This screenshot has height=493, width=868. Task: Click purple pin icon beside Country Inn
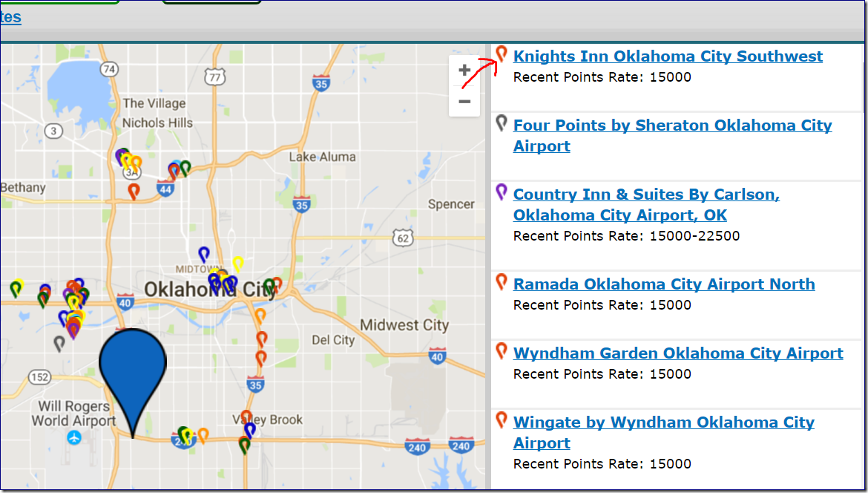[502, 192]
